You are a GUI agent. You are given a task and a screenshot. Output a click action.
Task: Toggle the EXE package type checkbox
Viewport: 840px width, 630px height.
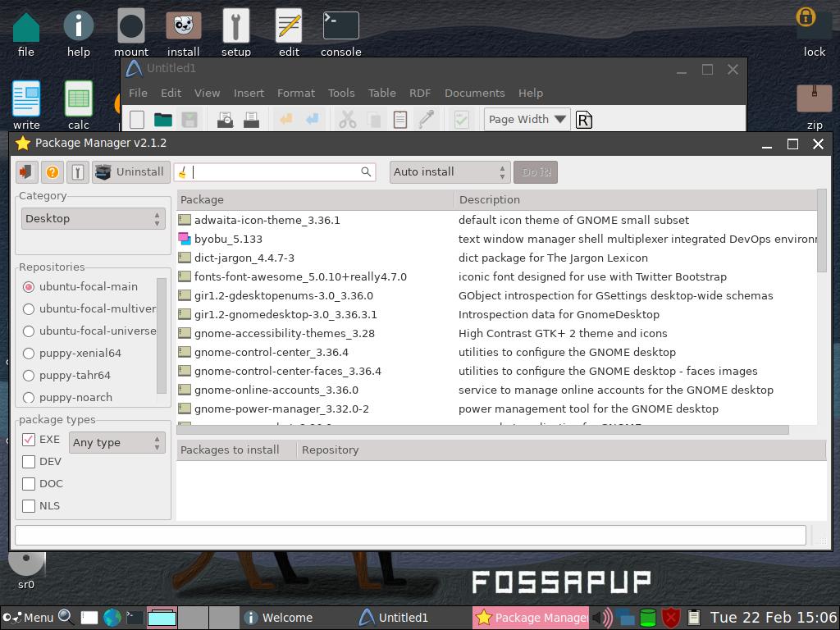pos(29,440)
